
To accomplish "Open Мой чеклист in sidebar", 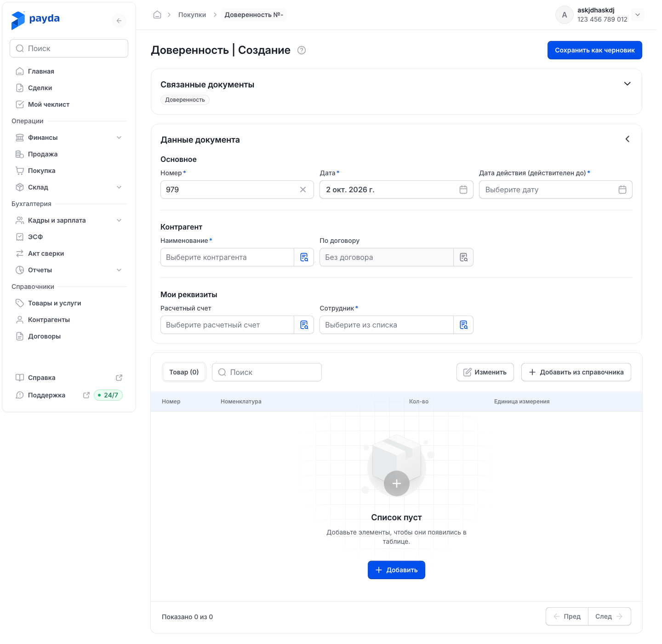I will click(x=69, y=104).
